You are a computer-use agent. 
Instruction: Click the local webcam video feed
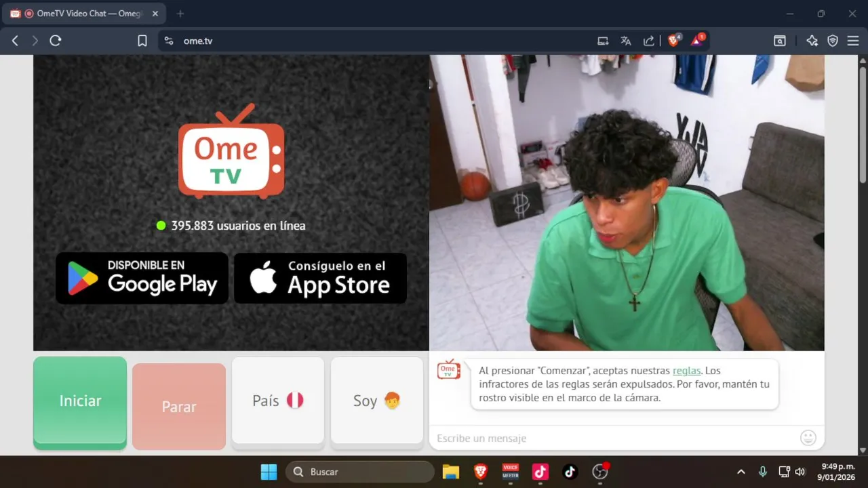627,203
